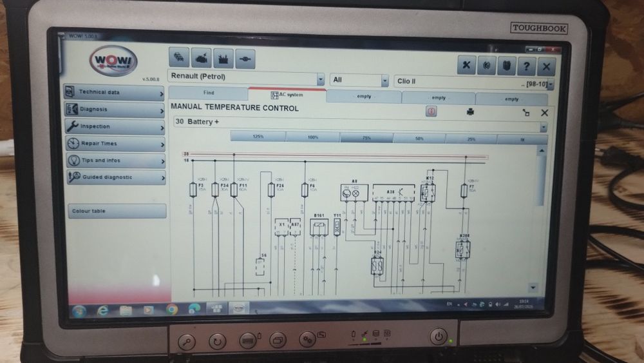This screenshot has width=644, height=363.
Task: Select the connector cable category icon
Action: tap(245, 59)
